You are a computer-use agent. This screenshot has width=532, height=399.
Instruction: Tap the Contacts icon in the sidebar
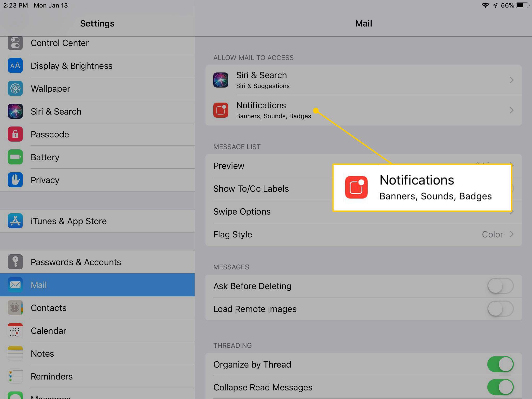click(x=15, y=308)
